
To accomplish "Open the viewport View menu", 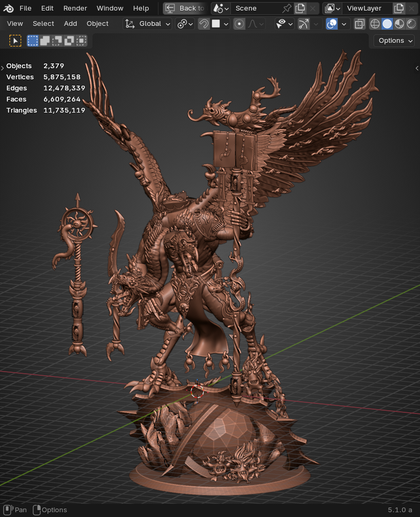I will tap(15, 24).
